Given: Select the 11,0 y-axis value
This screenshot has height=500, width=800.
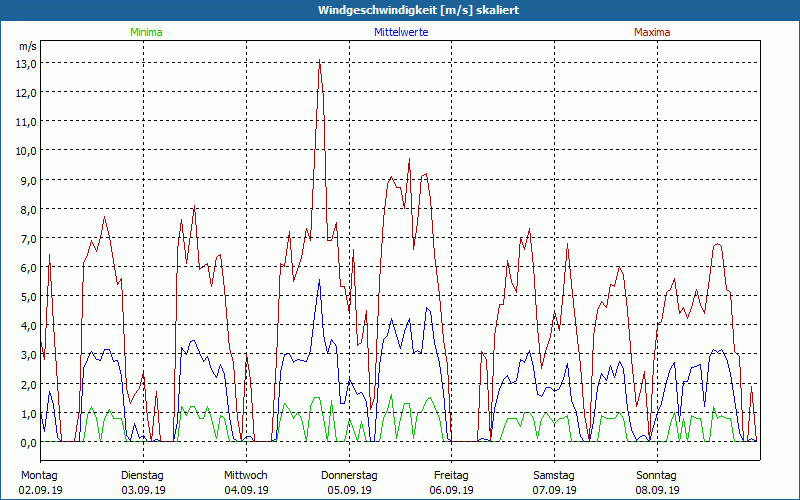Looking at the screenshot, I should tap(28, 122).
